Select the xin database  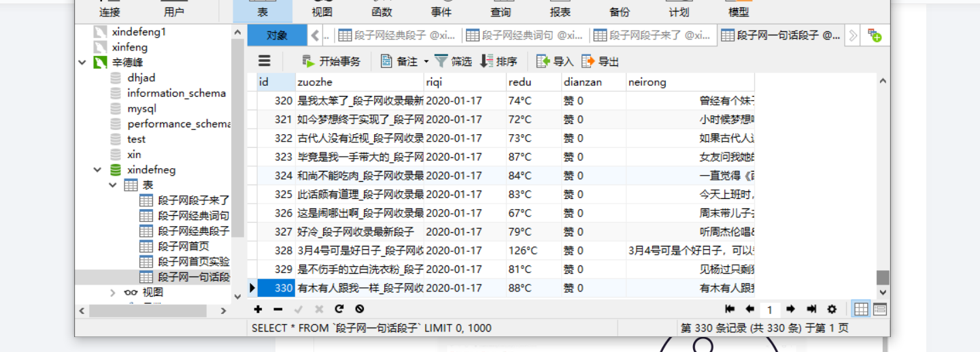pyautogui.click(x=134, y=154)
